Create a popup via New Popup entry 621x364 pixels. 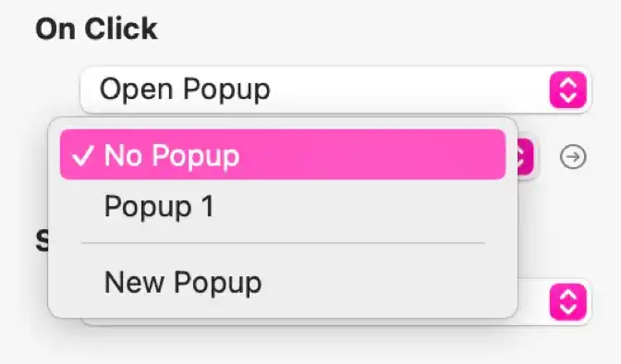point(283,282)
